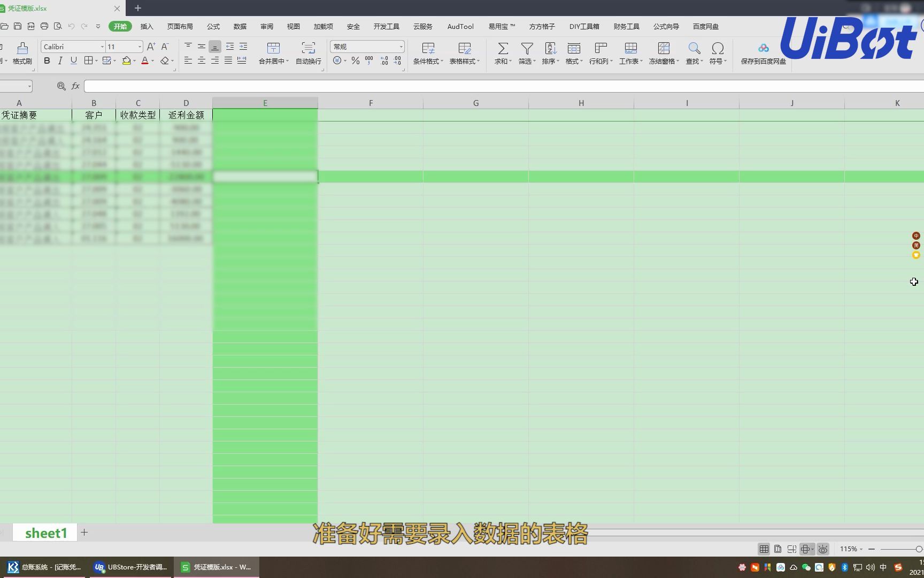Switch to the 插入 (Insert) ribbon tab

[x=147, y=26]
